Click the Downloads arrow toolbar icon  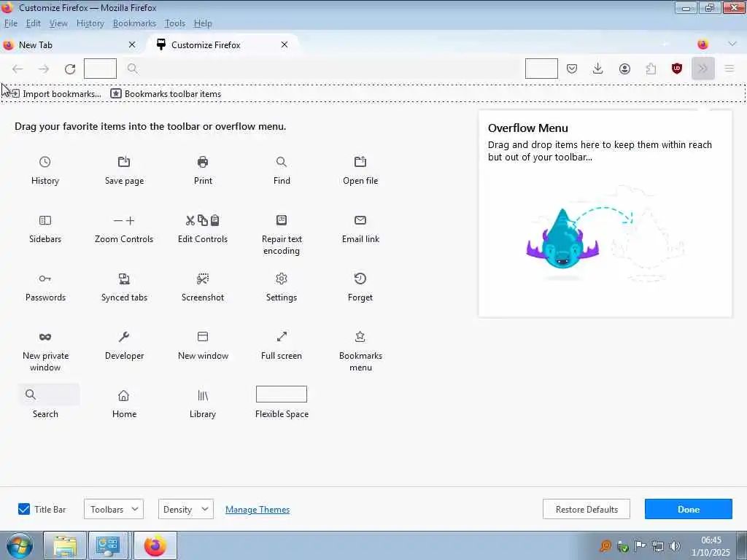598,69
